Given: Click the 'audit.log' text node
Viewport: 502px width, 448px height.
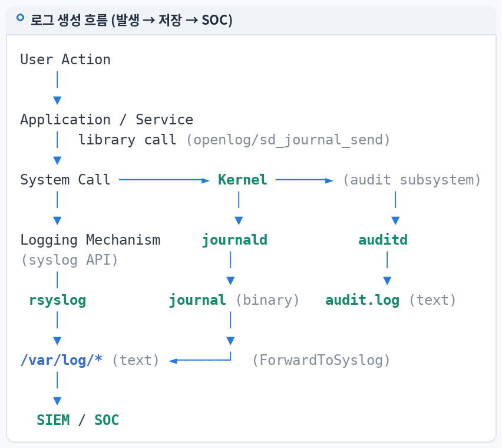Looking at the screenshot, I should (x=362, y=301).
